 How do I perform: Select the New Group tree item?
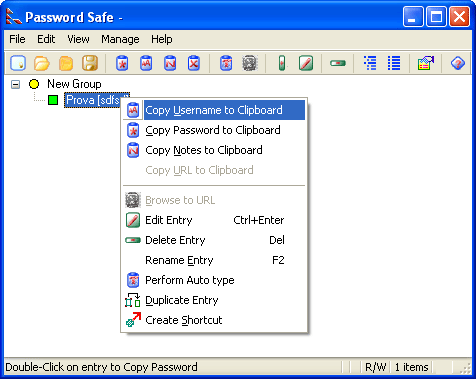click(74, 84)
